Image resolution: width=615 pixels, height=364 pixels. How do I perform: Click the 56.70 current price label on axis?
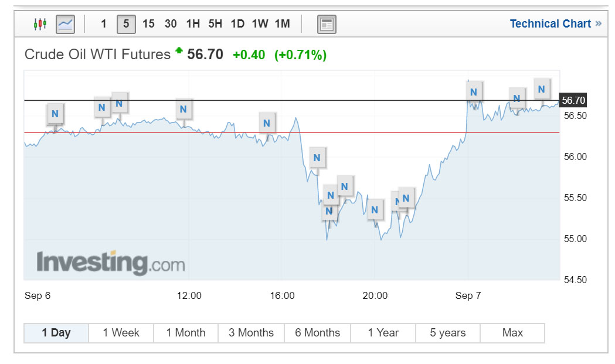tap(573, 101)
